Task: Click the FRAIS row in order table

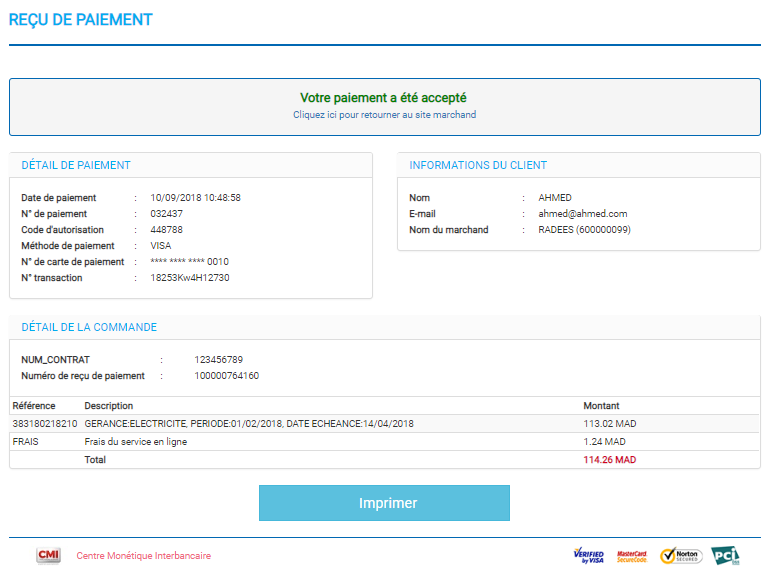Action: pos(26,442)
